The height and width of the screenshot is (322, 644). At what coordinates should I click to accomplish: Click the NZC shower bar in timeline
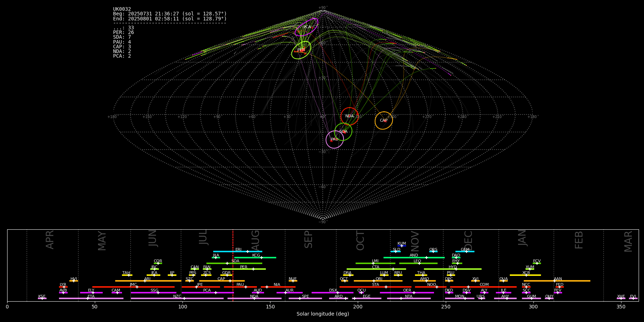pyautogui.click(x=177, y=298)
